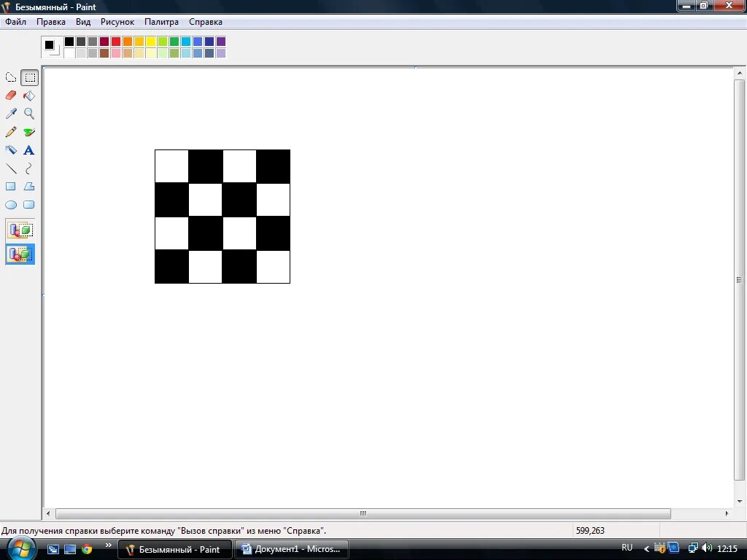
Task: Click the RU language indicator
Action: tap(627, 548)
